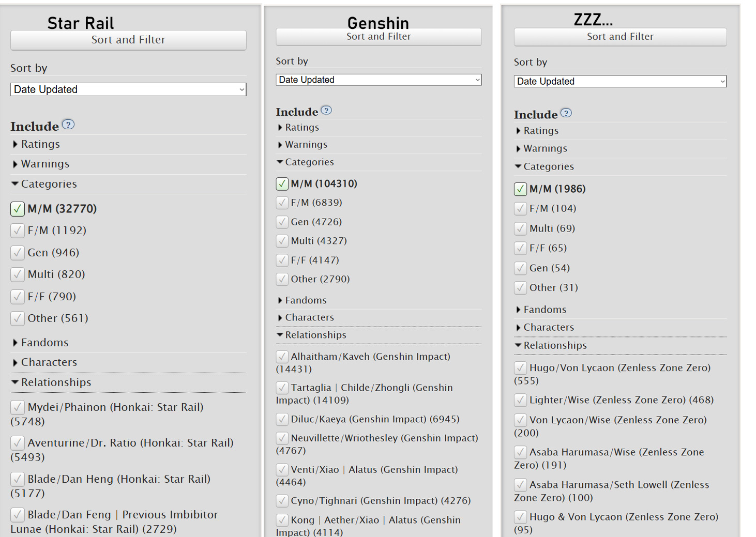The image size is (756, 537).
Task: Enable the Hugo/Von Lycaon (555) checkbox
Action: [x=520, y=368]
